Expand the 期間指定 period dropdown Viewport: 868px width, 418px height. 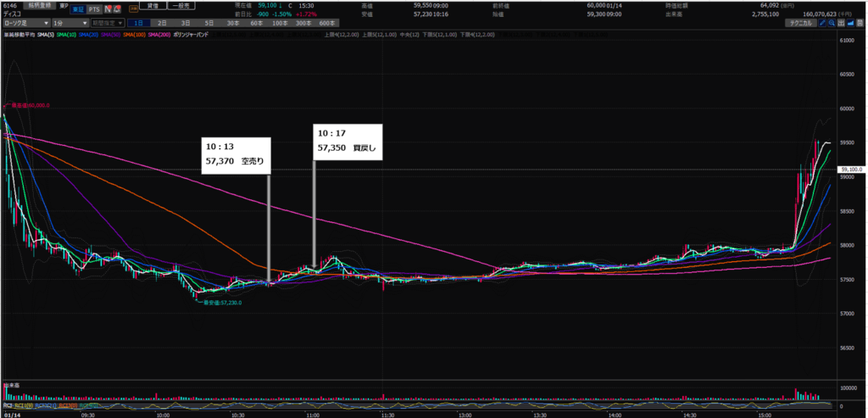[x=109, y=23]
